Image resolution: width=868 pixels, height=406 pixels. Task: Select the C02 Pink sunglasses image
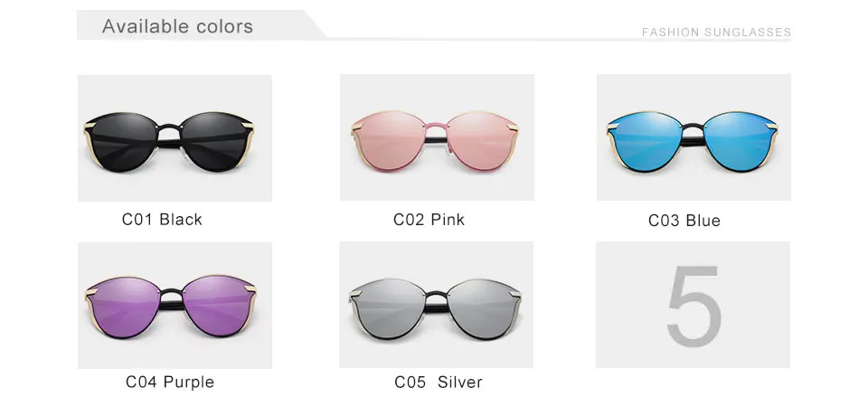pyautogui.click(x=437, y=137)
